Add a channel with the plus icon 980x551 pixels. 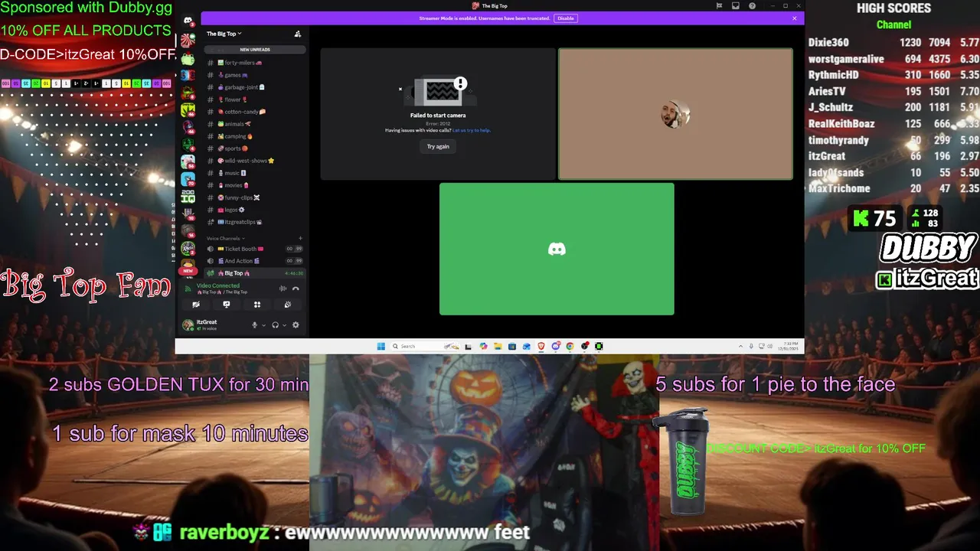coord(300,238)
